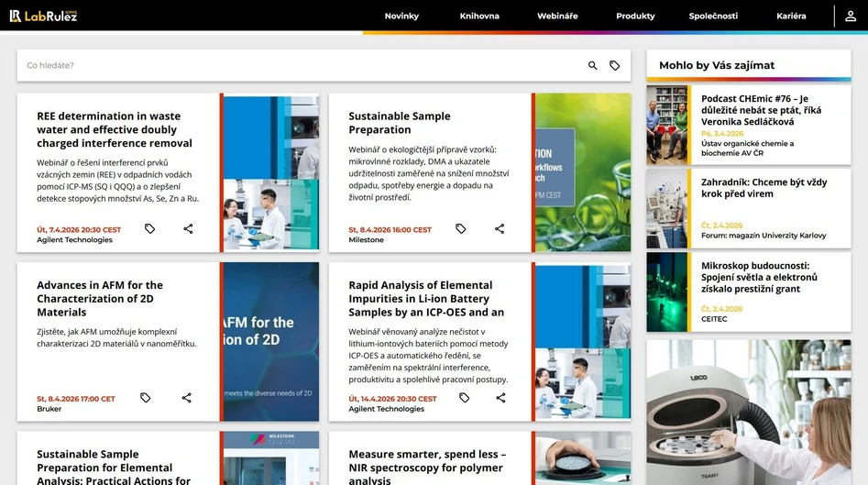Switch to the Webináře section

pyautogui.click(x=557, y=17)
